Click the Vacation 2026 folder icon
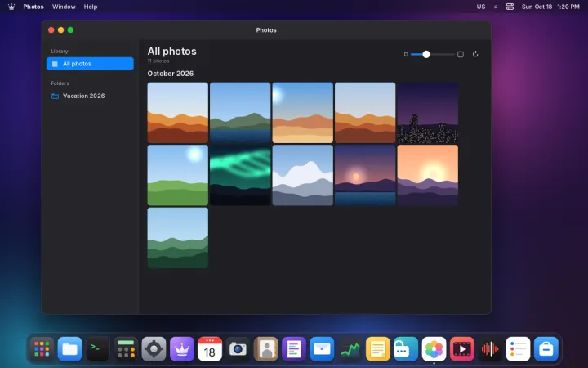This screenshot has width=588, height=368. point(55,96)
